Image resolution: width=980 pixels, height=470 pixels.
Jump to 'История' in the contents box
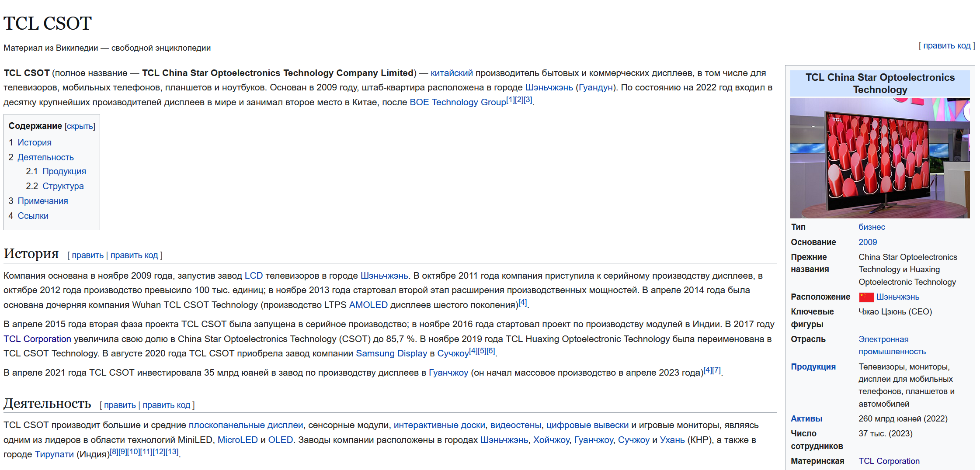point(35,142)
